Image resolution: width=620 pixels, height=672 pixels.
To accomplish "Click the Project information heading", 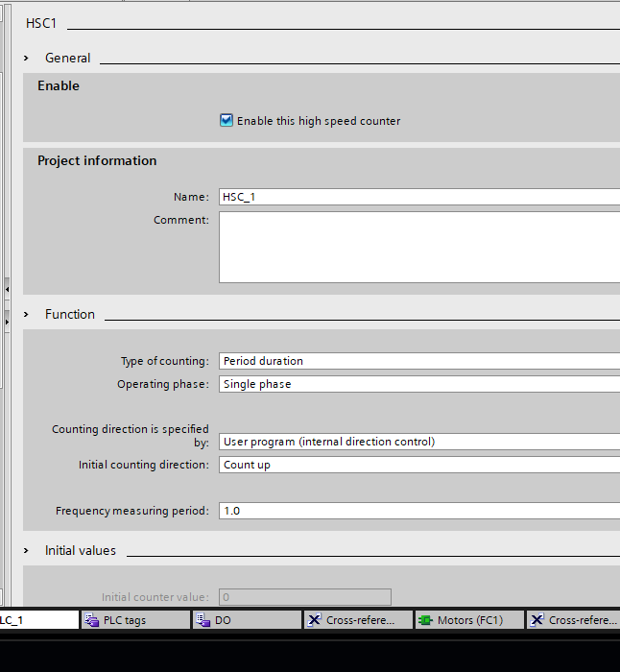I will pos(97,160).
